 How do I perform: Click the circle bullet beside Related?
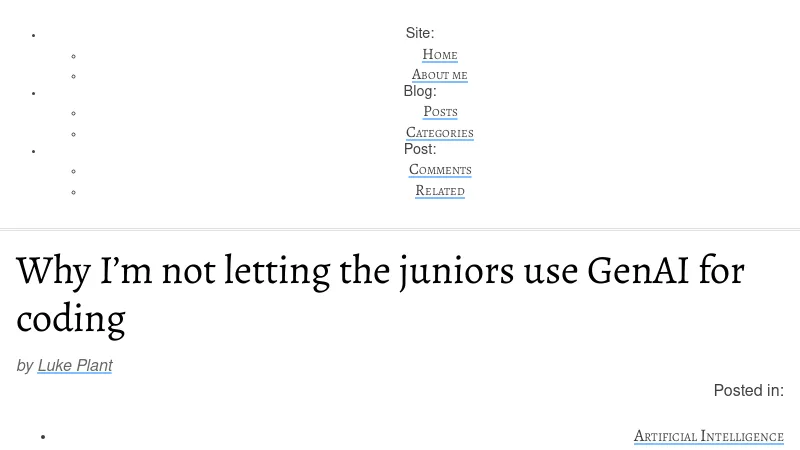pos(74,192)
